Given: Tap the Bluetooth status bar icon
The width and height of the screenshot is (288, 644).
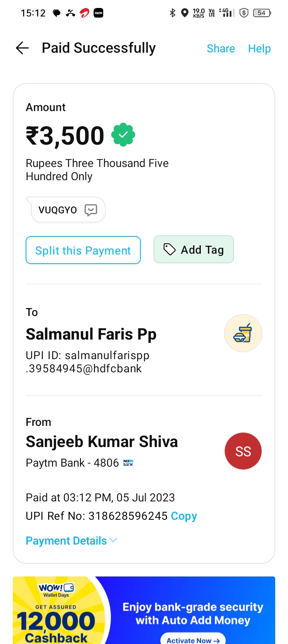Looking at the screenshot, I should tap(172, 13).
